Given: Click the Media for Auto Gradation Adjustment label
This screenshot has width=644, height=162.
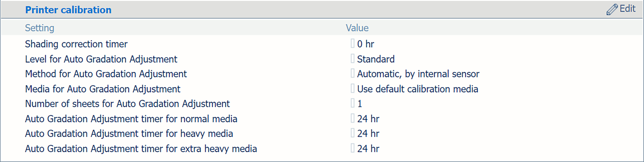Looking at the screenshot, I should (x=103, y=89).
